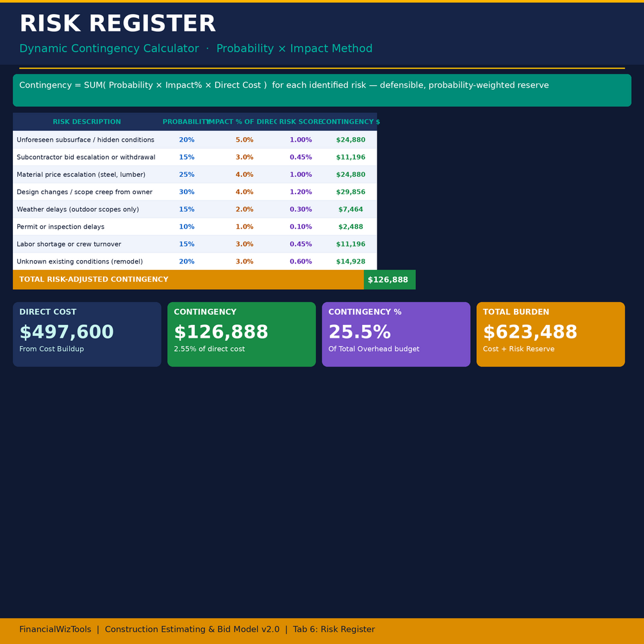
Task: Select Unknown existing conditions (remodel)
Action: tap(79, 261)
